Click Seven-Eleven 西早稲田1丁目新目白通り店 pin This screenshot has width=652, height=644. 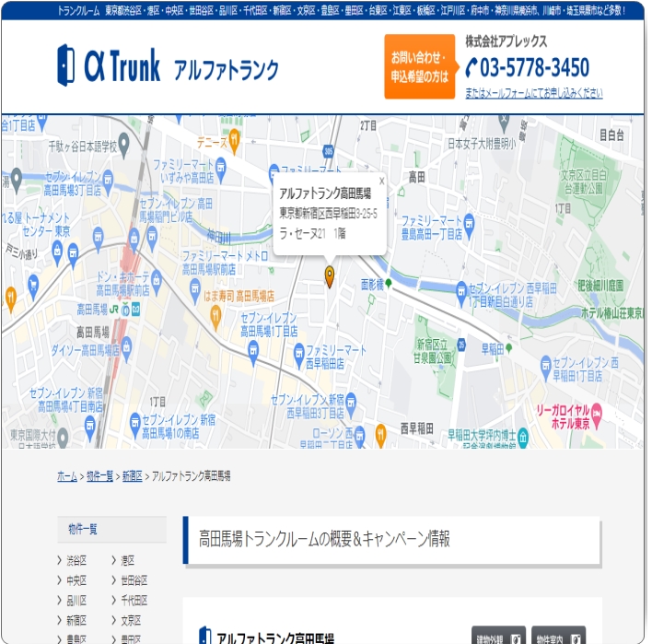(x=461, y=292)
